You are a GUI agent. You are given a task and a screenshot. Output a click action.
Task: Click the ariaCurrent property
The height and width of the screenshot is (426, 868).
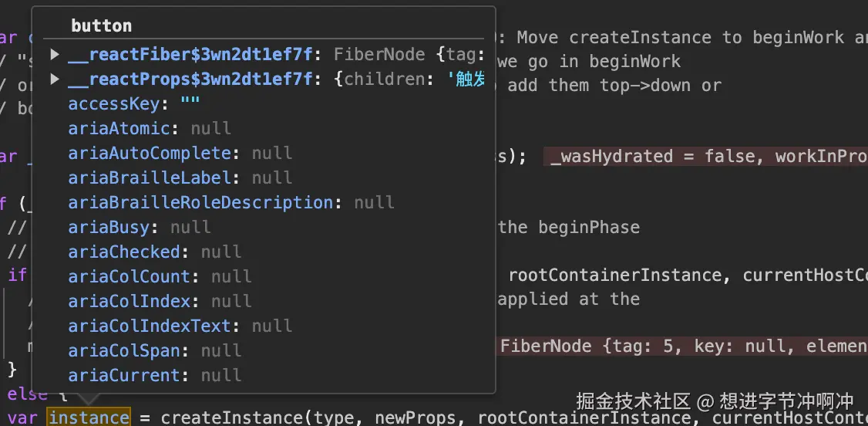click(x=123, y=376)
